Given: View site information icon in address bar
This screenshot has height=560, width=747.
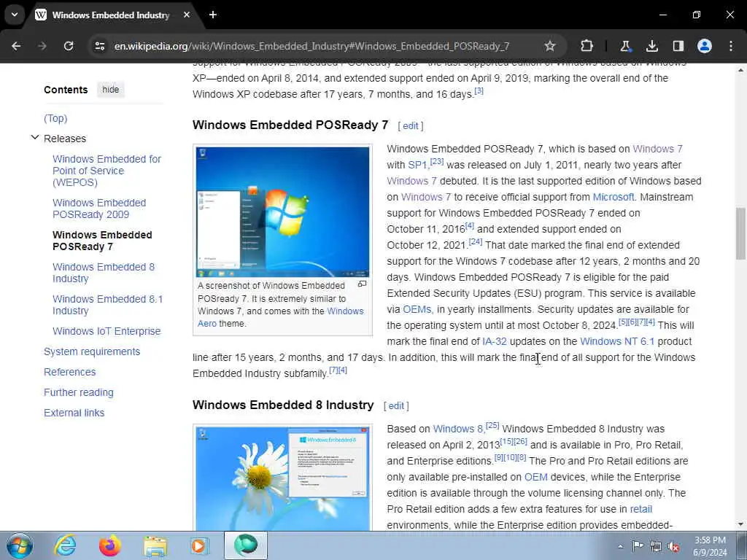Looking at the screenshot, I should (x=99, y=46).
